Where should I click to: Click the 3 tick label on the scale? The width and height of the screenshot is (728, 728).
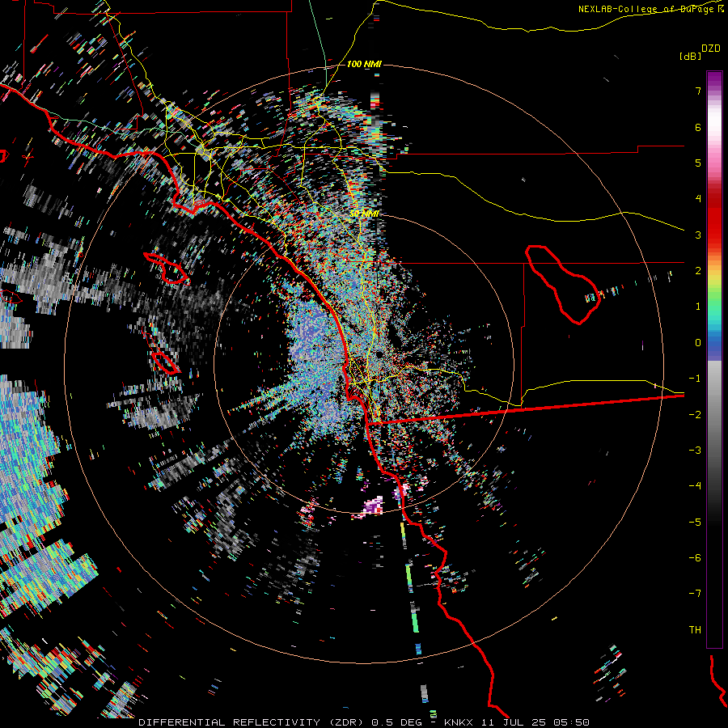[x=698, y=235]
